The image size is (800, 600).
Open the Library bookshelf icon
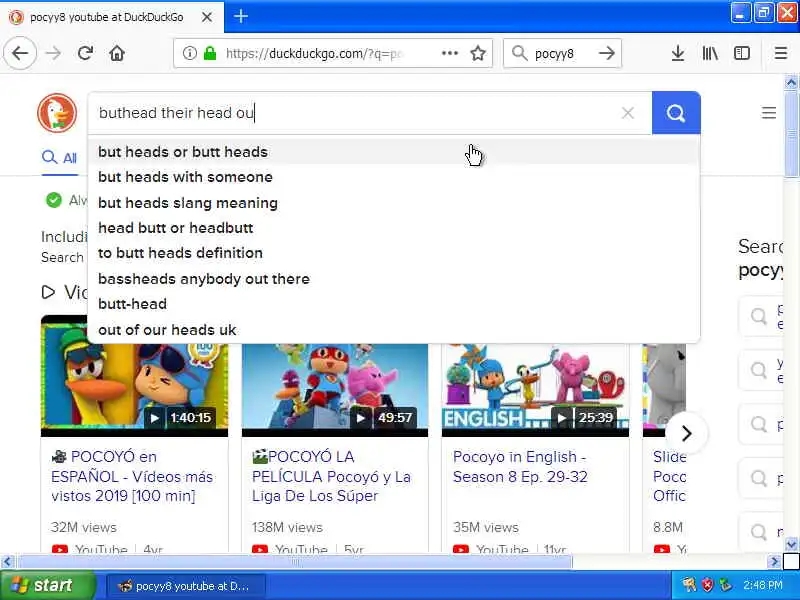point(710,53)
